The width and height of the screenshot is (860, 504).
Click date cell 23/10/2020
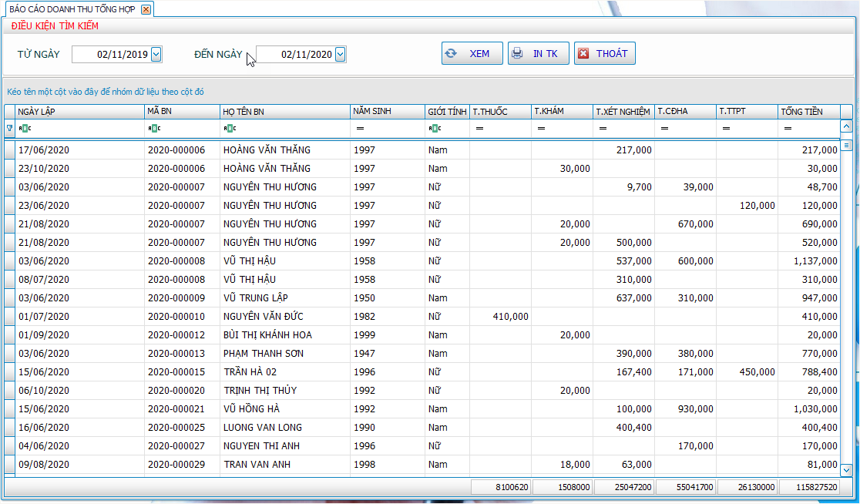coord(79,168)
